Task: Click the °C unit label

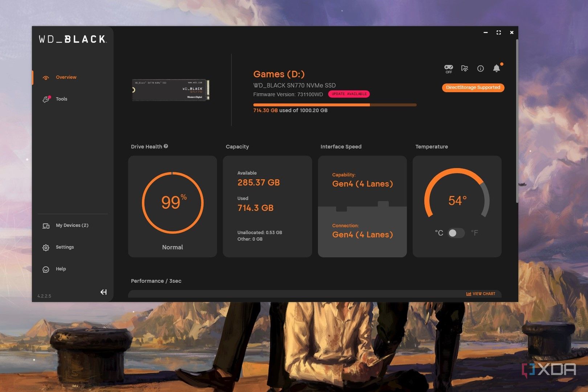Action: (x=439, y=233)
